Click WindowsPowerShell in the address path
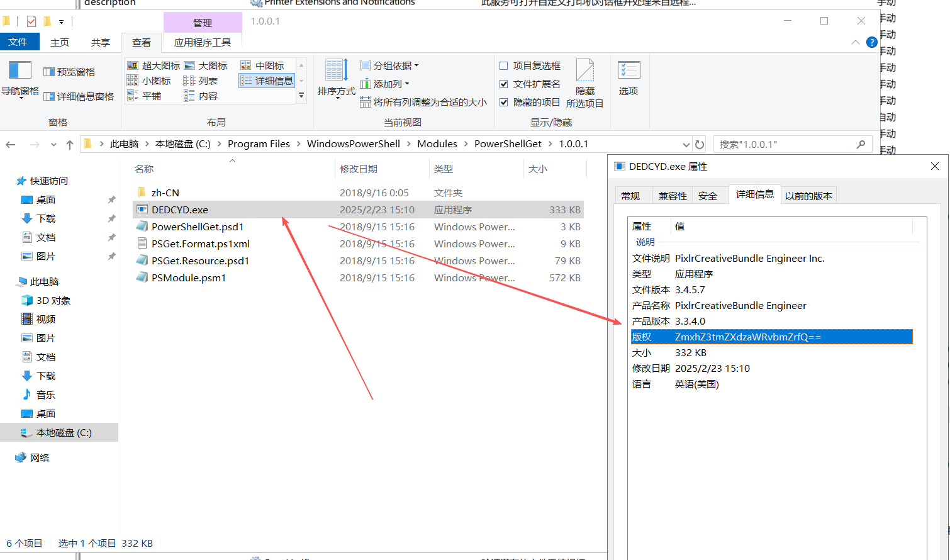Viewport: 950px width, 560px height. pos(354,144)
